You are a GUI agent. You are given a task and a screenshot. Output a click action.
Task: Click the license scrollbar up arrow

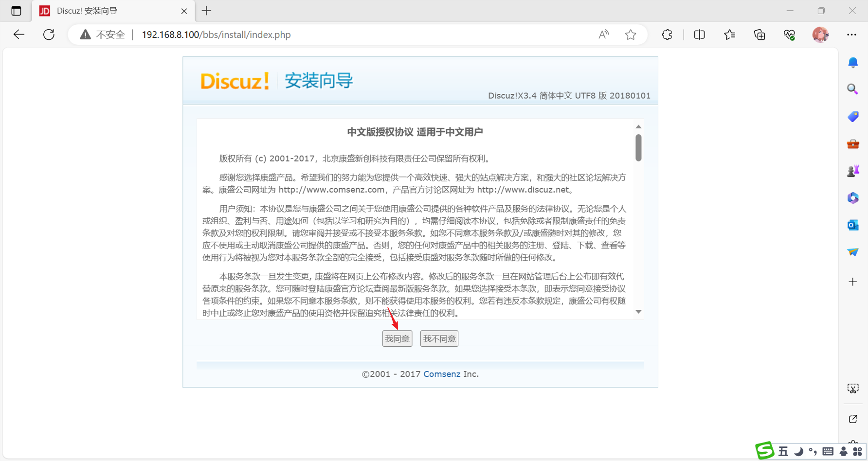[x=638, y=126]
